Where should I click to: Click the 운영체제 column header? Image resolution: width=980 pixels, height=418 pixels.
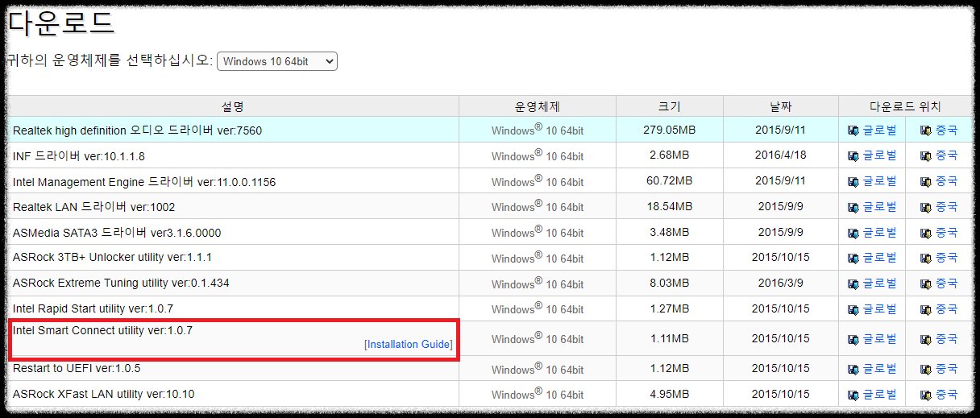[x=538, y=106]
